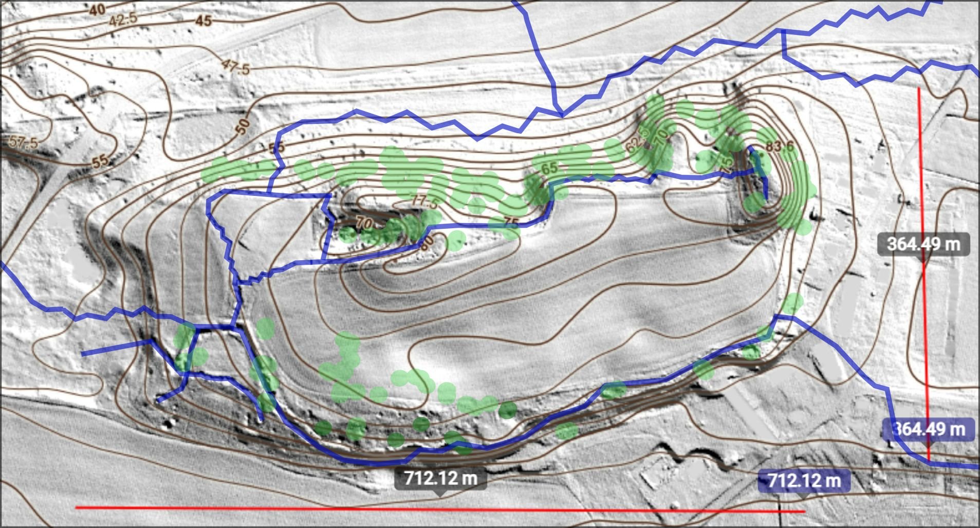Pick the 45 contour elevation label
980x528 pixels.
[x=204, y=21]
